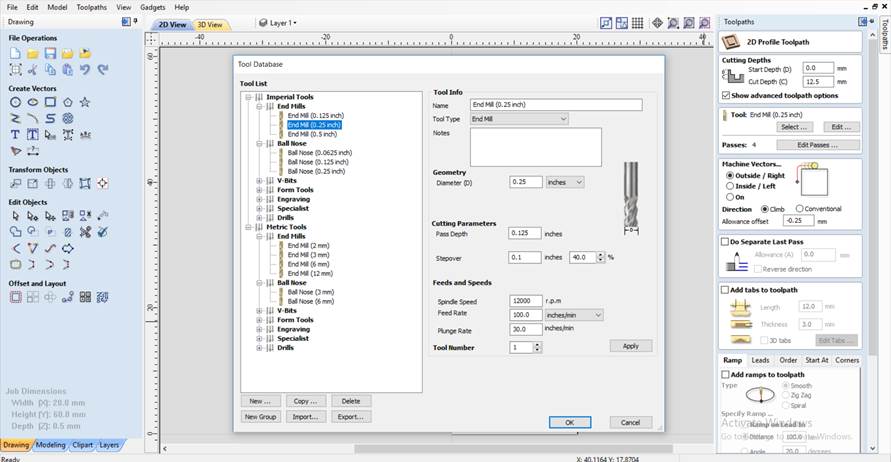Select the Distort Objects tool icon
Image resolution: width=891 pixels, height=462 pixels.
(85, 184)
